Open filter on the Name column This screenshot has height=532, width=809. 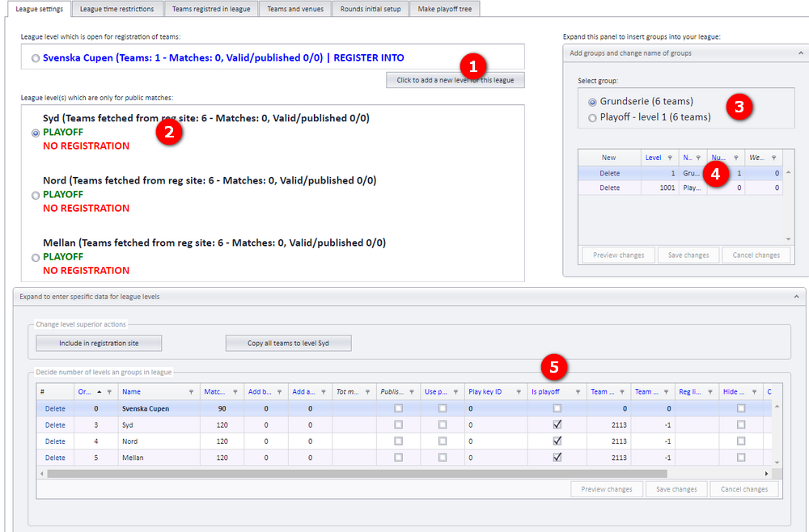(x=191, y=392)
